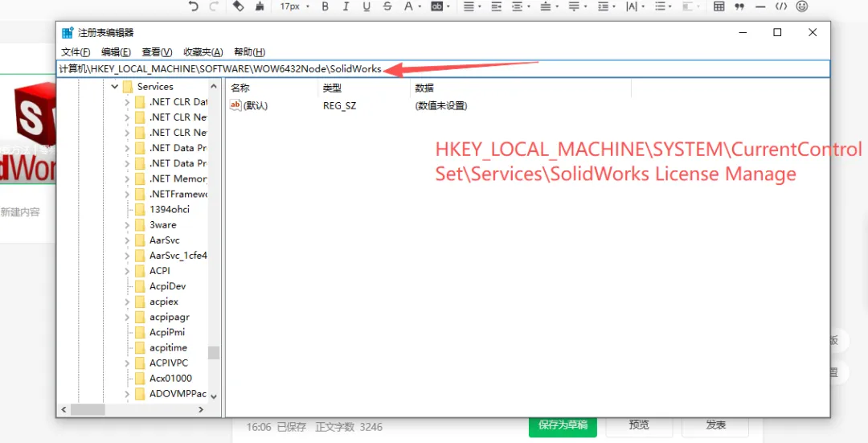Image resolution: width=868 pixels, height=443 pixels.
Task: Toggle strikethrough formatting in editor toolbar
Action: [x=387, y=6]
